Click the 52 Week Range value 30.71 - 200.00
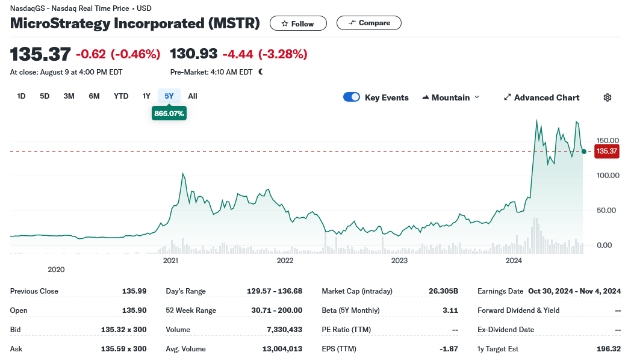 [276, 310]
